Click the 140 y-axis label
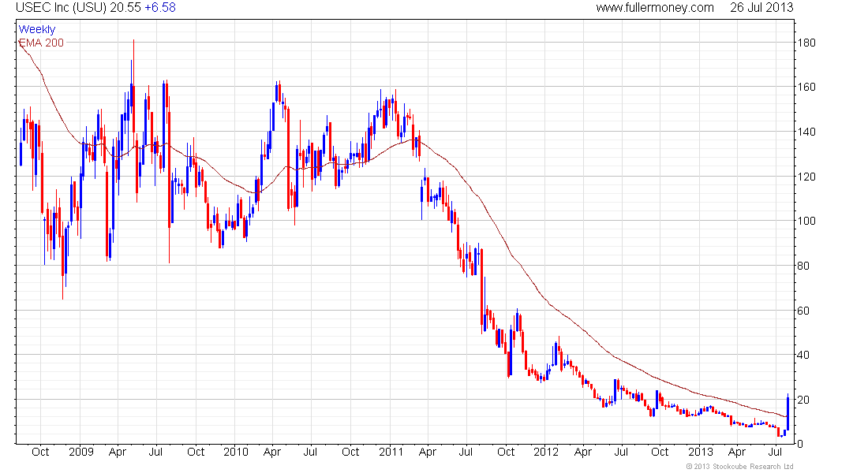Screen dimensions: 868x473 pos(806,132)
